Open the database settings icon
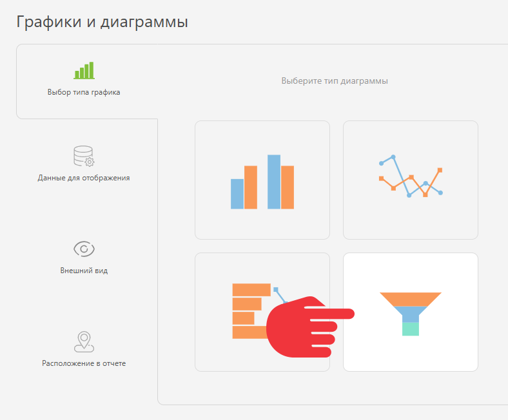Screen dimensions: 508x420 click(84, 156)
